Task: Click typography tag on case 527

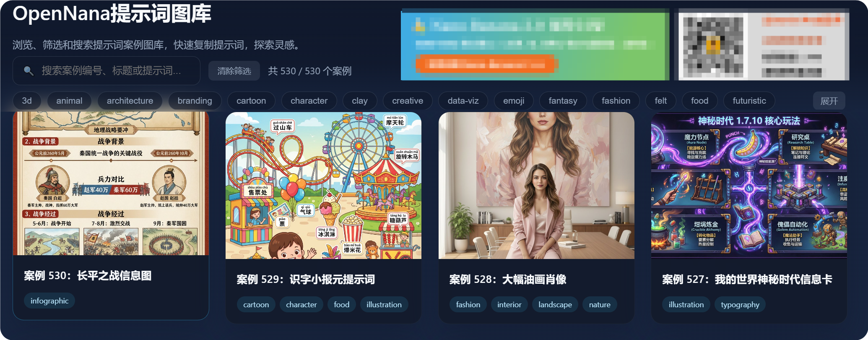Action: (740, 304)
